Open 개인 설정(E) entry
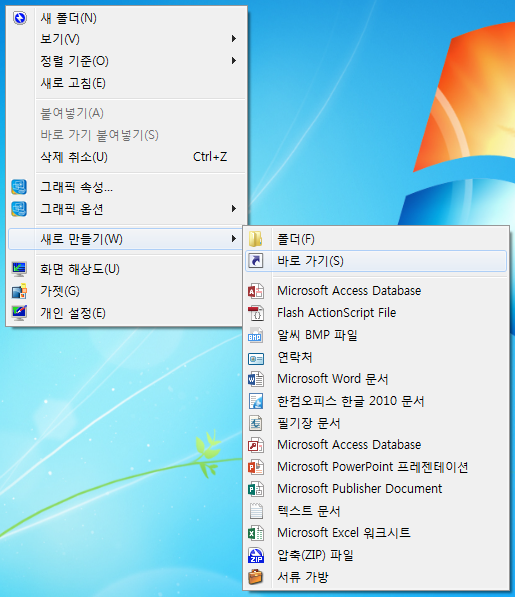 click(126, 313)
